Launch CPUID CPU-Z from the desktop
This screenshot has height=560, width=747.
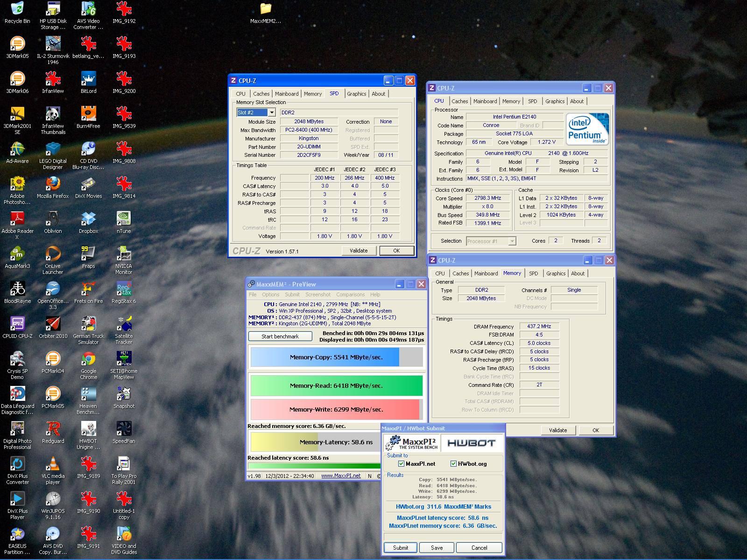pyautogui.click(x=17, y=328)
